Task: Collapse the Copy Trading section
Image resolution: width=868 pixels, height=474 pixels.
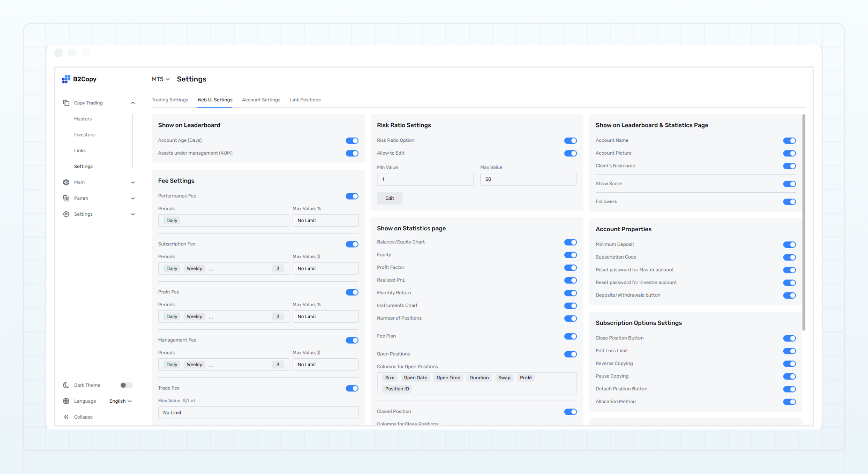Action: (x=133, y=103)
